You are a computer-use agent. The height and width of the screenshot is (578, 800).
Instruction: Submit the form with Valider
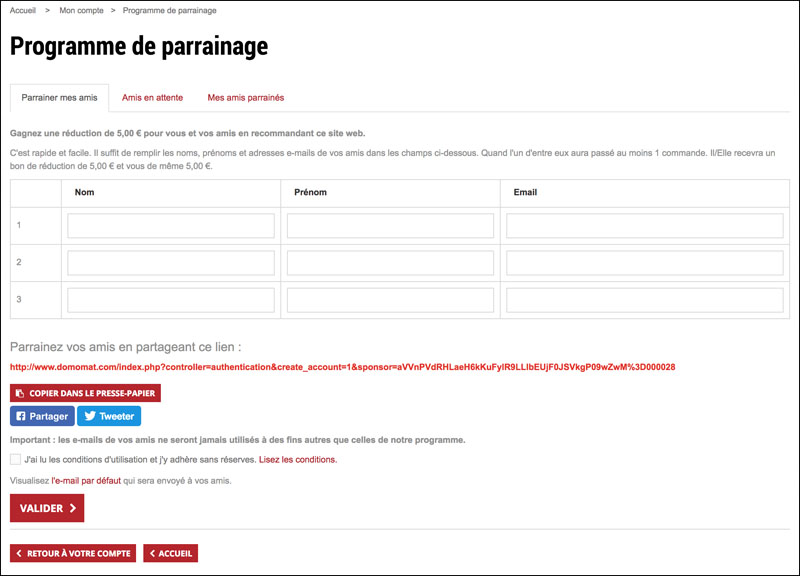pyautogui.click(x=47, y=508)
